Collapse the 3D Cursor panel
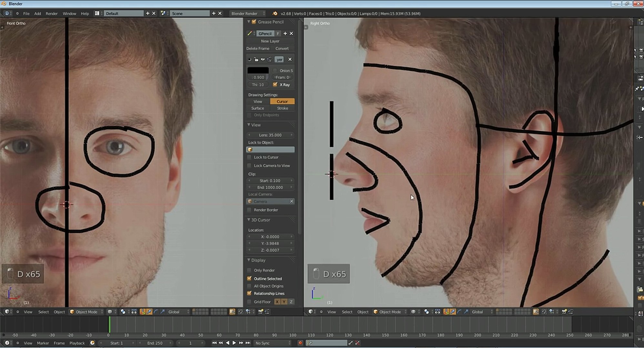The image size is (644, 348). [x=249, y=220]
